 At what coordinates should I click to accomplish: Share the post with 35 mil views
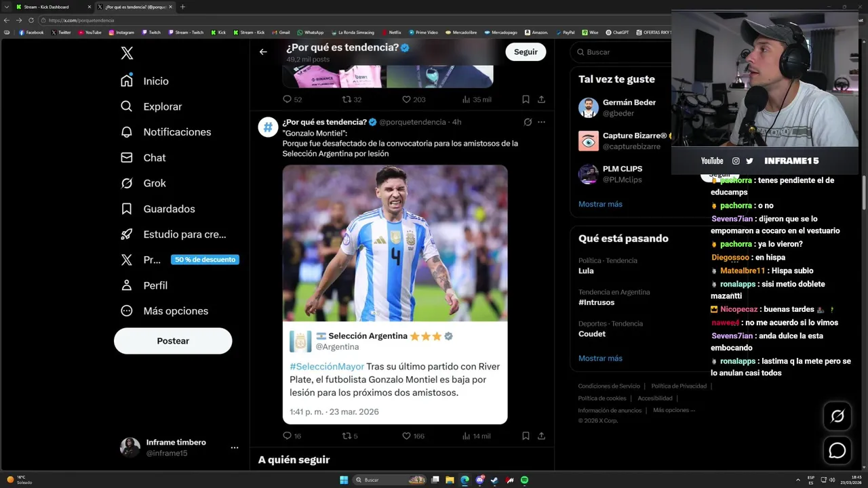tap(541, 99)
